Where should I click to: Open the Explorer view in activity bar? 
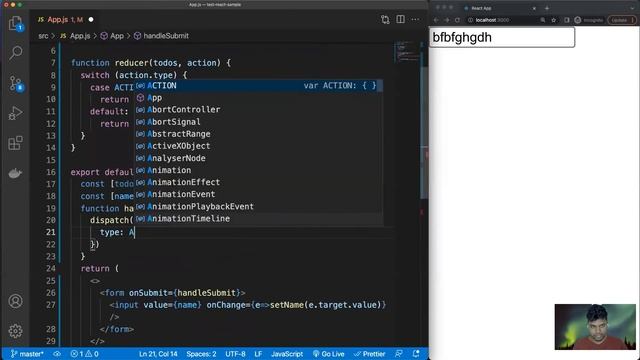click(16, 24)
